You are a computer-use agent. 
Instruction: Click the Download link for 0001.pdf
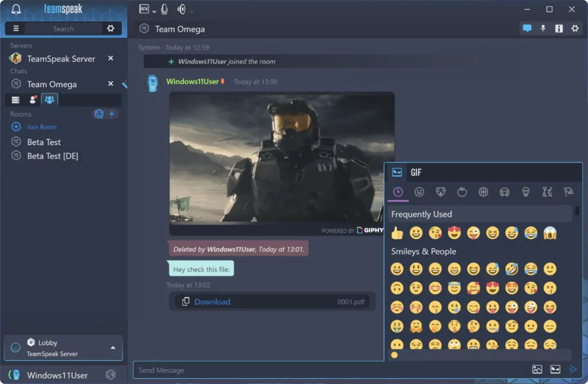click(x=212, y=301)
